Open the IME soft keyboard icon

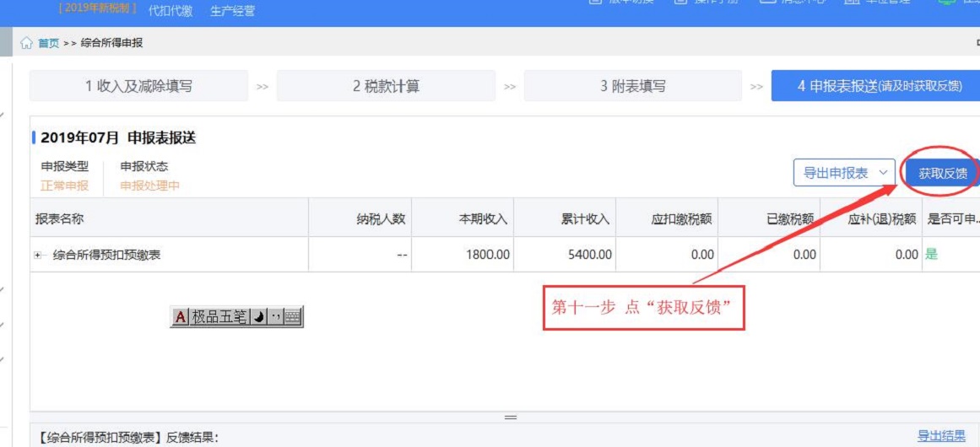(x=292, y=317)
